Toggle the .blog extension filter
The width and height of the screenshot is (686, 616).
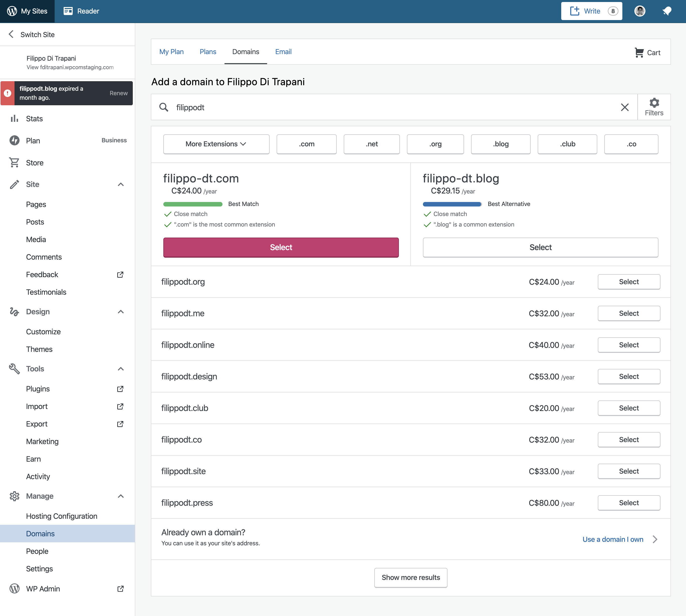(x=500, y=144)
